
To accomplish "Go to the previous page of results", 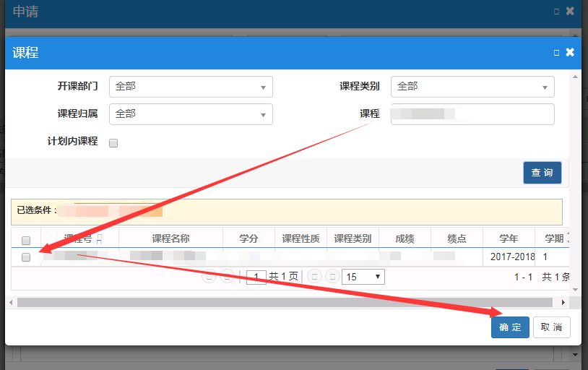I will coord(226,277).
